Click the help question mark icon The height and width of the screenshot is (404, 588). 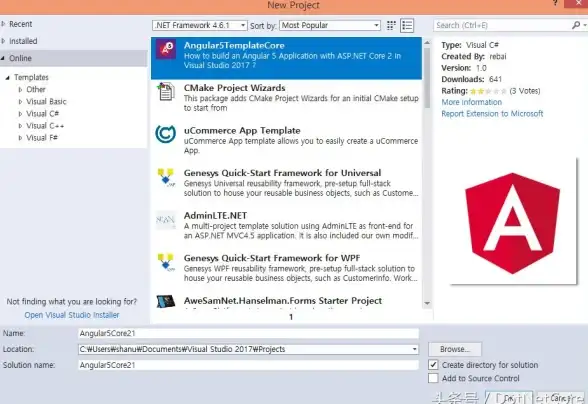pos(555,3)
